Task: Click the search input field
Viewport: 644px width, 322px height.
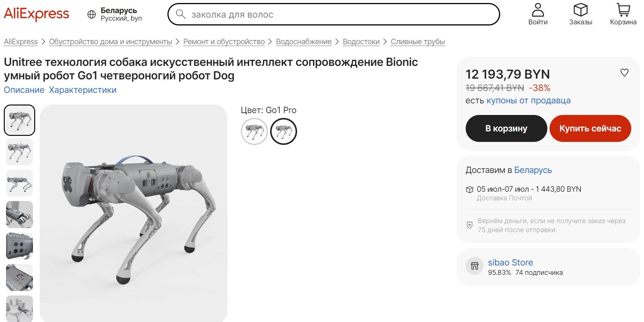Action: [x=337, y=15]
